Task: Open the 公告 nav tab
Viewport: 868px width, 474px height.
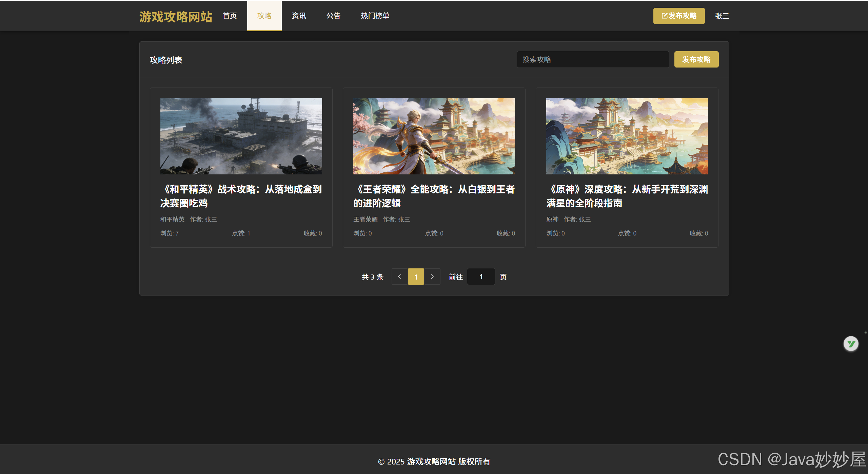Action: coord(333,16)
